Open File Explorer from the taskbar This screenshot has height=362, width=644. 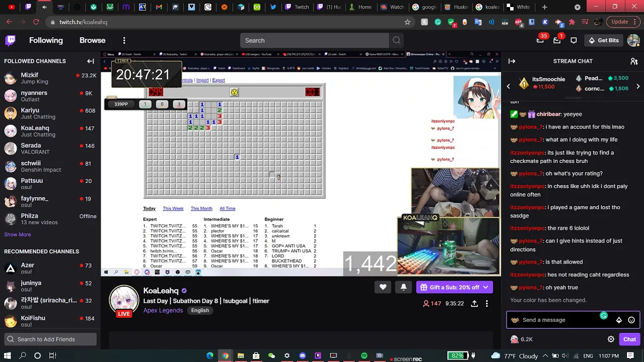(240, 355)
